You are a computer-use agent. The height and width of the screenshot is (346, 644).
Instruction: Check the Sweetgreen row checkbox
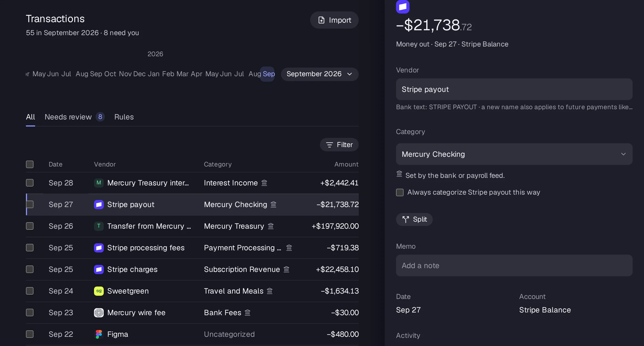coord(30,291)
